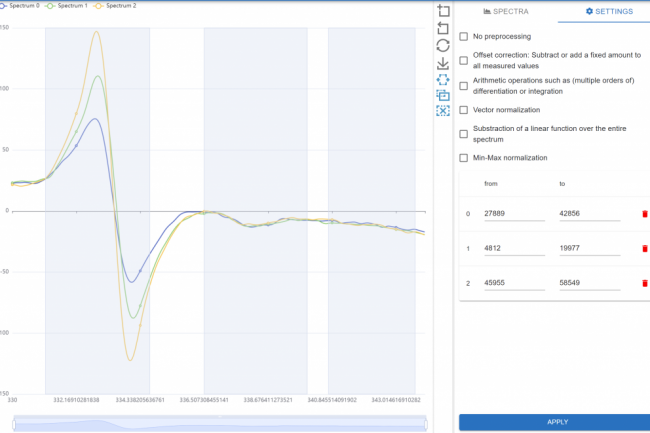The width and height of the screenshot is (650, 433).
Task: Click the zoom reset icon below zoom
Action: pyautogui.click(x=444, y=28)
